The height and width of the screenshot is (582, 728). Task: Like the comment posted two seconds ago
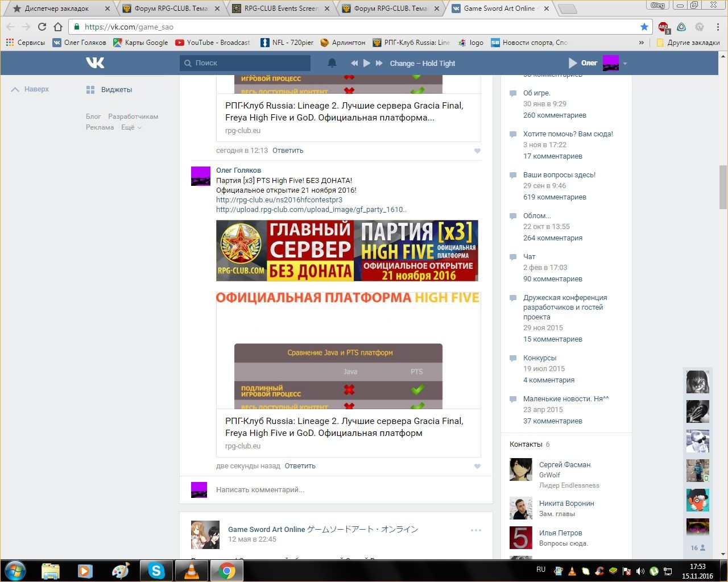tap(477, 466)
